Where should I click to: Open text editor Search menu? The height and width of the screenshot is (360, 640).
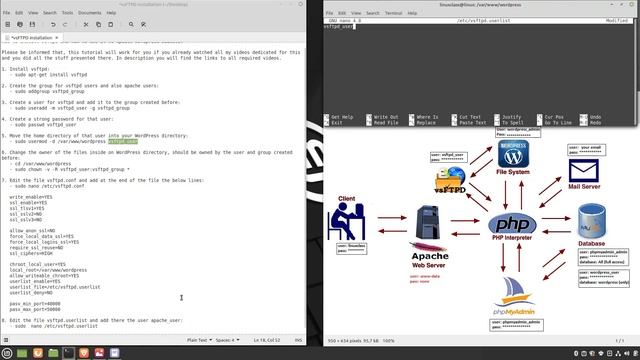tap(50, 13)
